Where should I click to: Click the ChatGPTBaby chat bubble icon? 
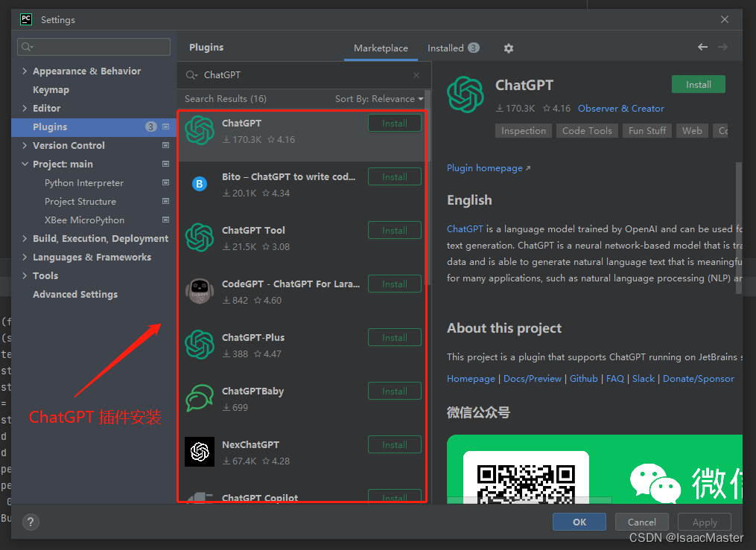pyautogui.click(x=200, y=398)
